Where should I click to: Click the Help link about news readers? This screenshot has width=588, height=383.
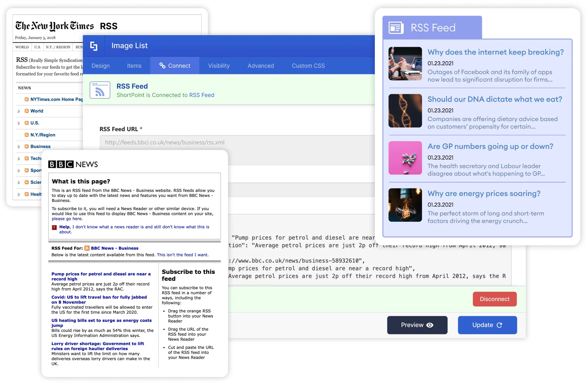(x=134, y=229)
